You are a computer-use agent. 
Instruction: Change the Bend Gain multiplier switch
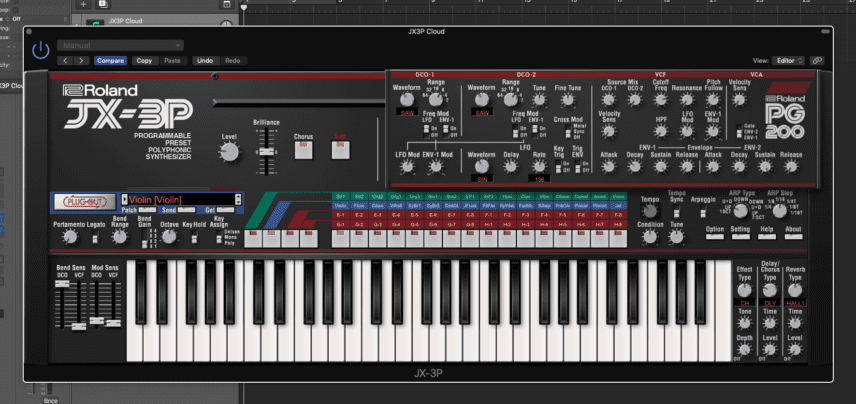pyautogui.click(x=145, y=239)
